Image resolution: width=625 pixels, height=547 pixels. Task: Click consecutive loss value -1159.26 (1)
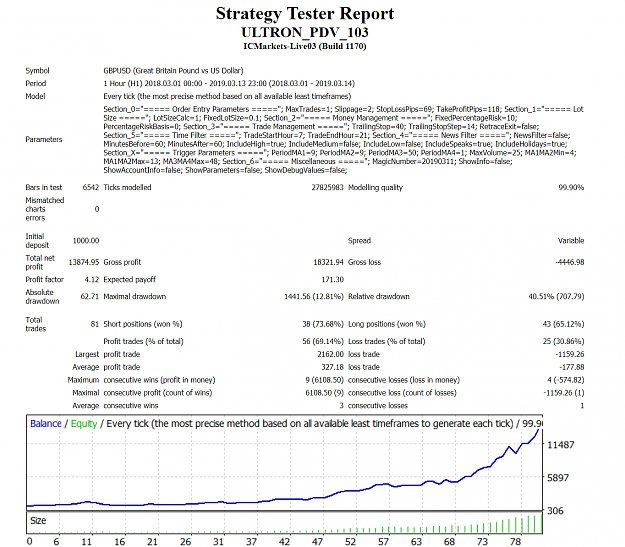[564, 393]
